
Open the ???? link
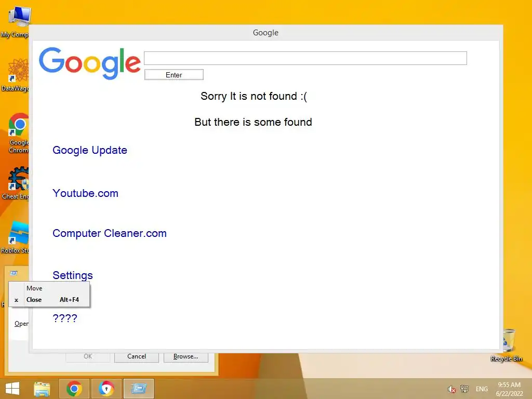(x=65, y=318)
